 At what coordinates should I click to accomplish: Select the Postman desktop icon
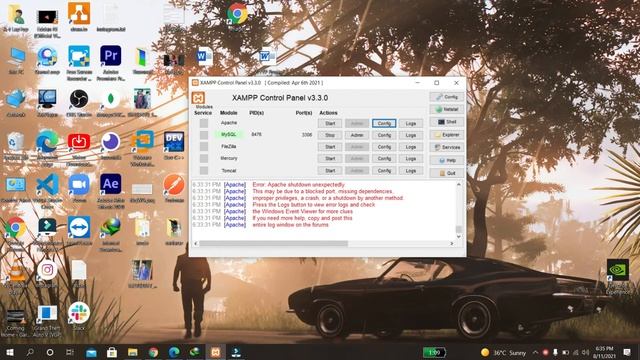pyautogui.click(x=174, y=184)
